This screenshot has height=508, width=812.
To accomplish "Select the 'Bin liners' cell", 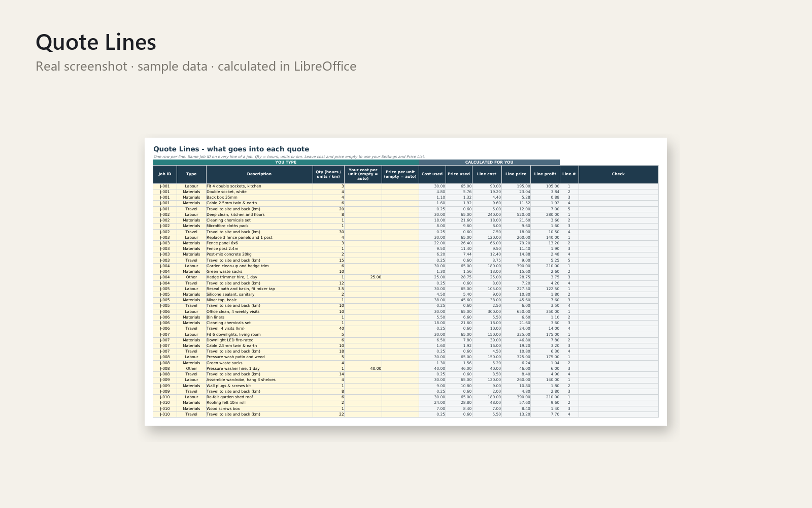I will click(259, 317).
